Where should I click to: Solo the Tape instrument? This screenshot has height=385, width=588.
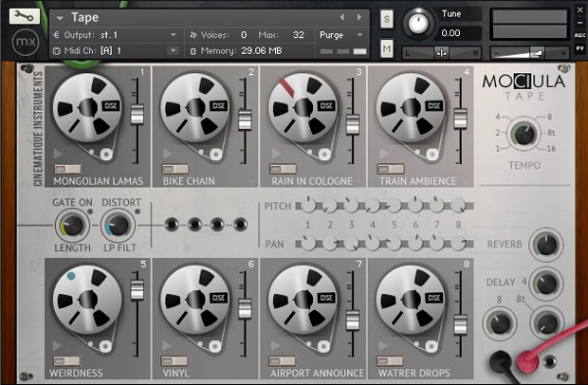tap(387, 19)
